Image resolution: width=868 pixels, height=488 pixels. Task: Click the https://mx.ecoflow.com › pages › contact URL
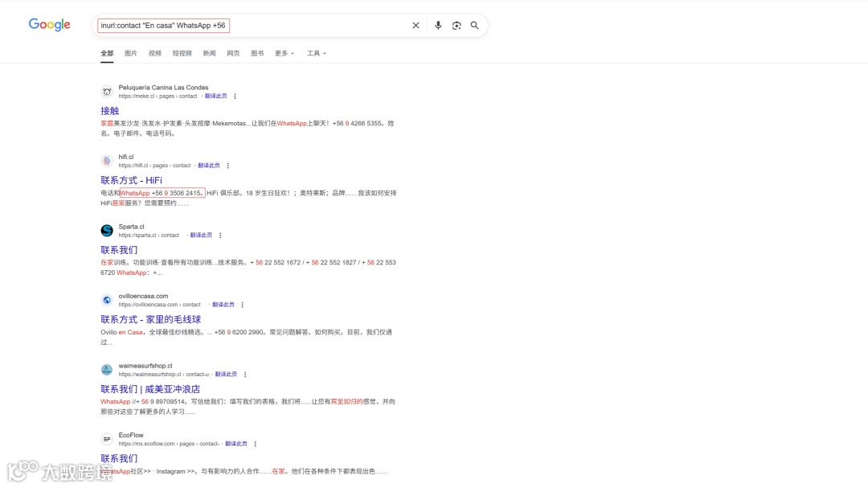[x=169, y=444]
